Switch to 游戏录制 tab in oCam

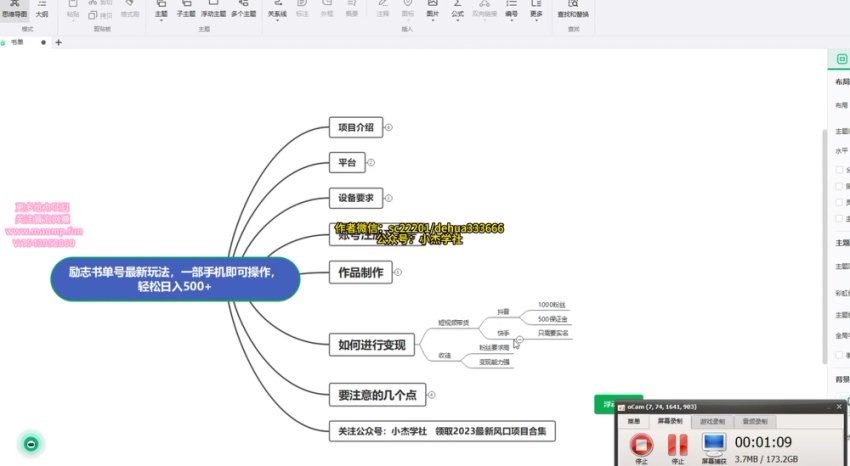[713, 422]
